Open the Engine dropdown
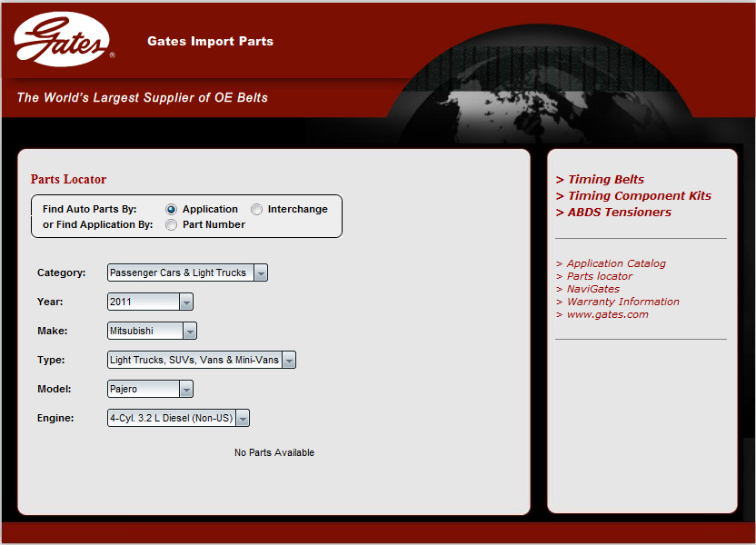The height and width of the screenshot is (545, 756). [x=178, y=418]
